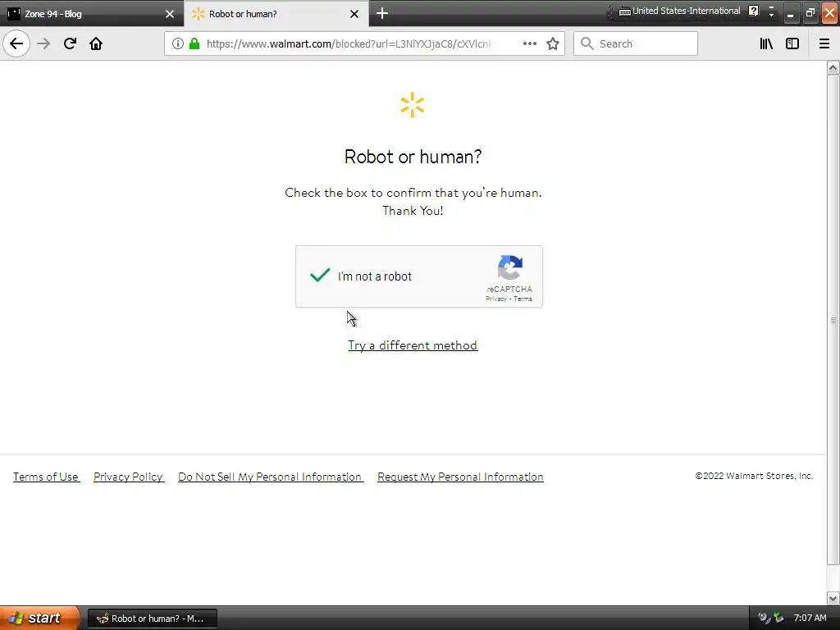Screen dimensions: 840x630
Task: Click ©2022 Walmart Stores, Inc. text
Action: [x=754, y=476]
